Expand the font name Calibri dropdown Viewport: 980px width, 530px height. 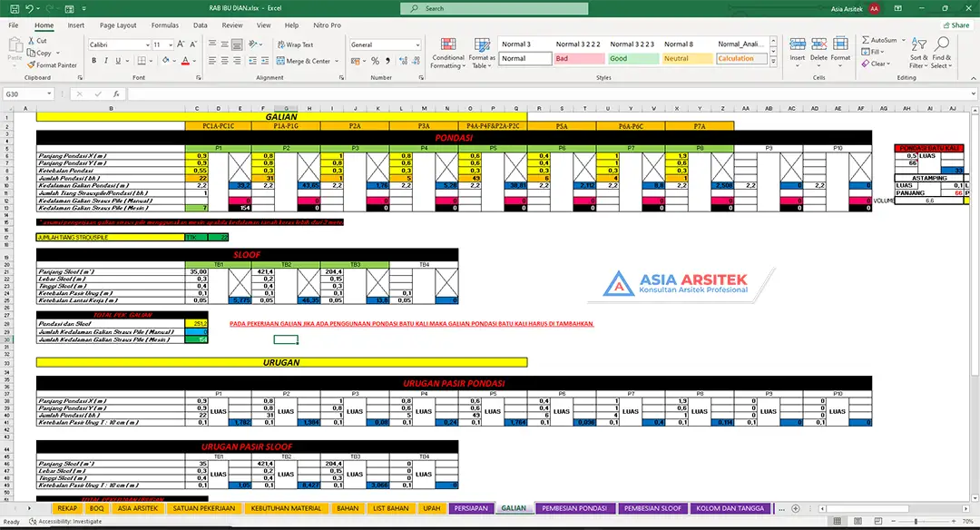(147, 44)
